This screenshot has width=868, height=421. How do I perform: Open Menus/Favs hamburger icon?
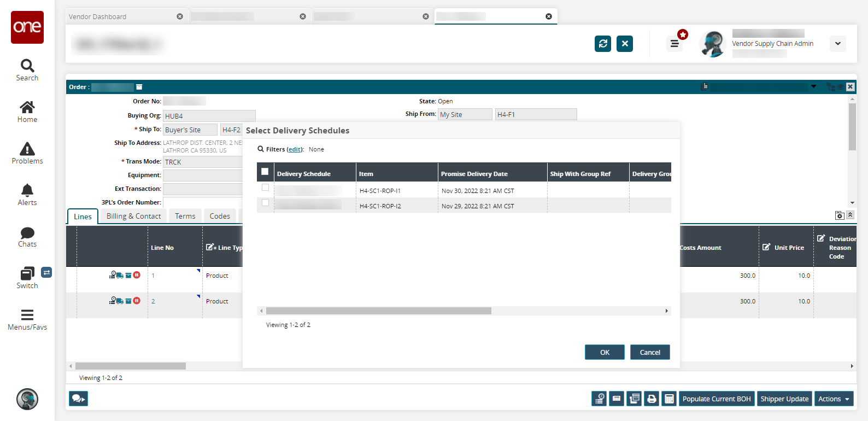coord(27,315)
